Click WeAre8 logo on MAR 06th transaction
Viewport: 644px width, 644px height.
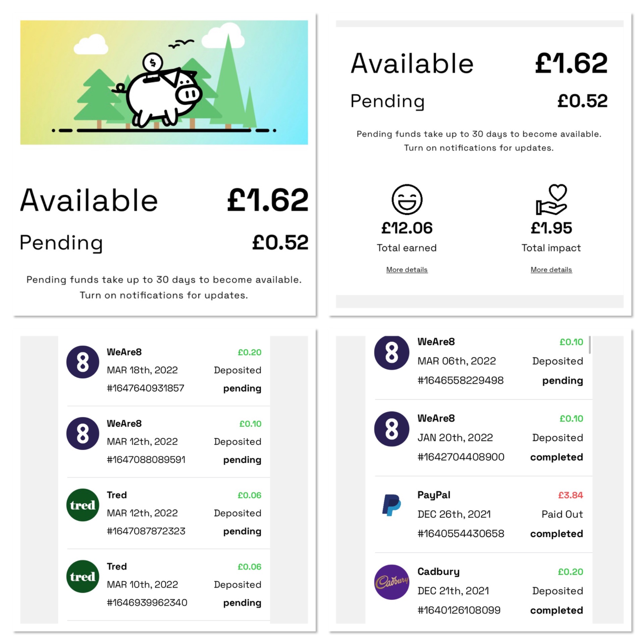(391, 352)
